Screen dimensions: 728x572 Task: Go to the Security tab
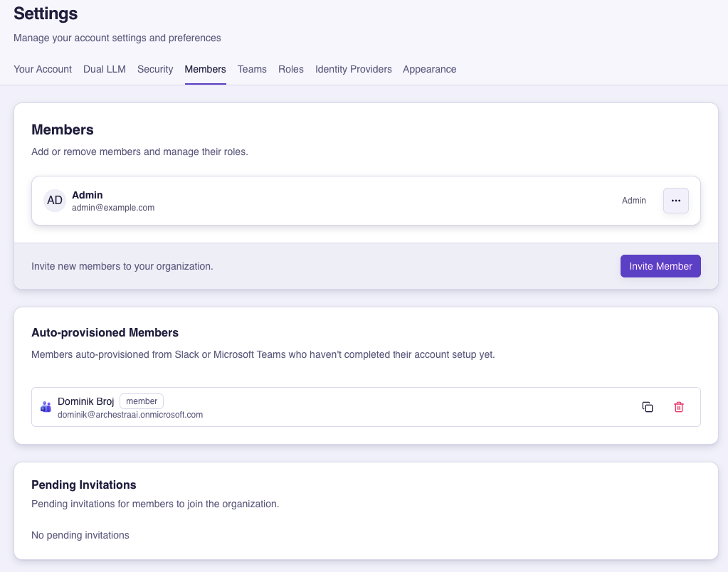click(155, 69)
